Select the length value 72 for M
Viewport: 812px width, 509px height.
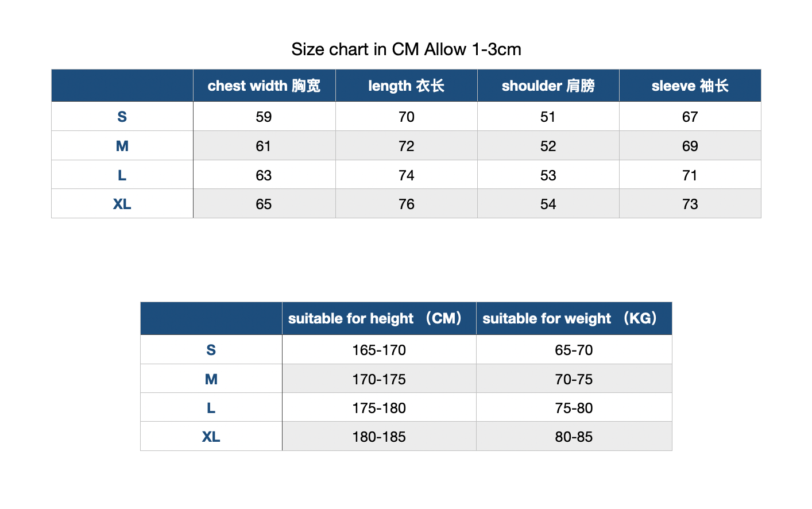click(x=406, y=146)
